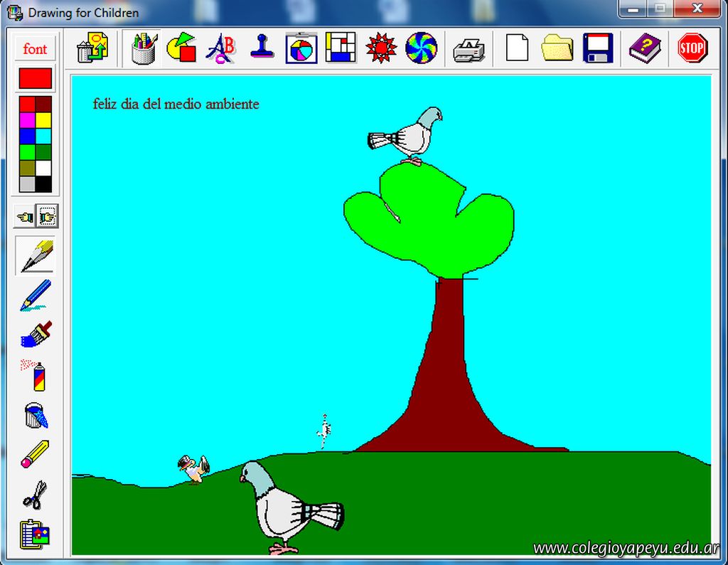Screen dimensions: 728x565
Task: Choose the scissors cut tool
Action: pyautogui.click(x=36, y=494)
